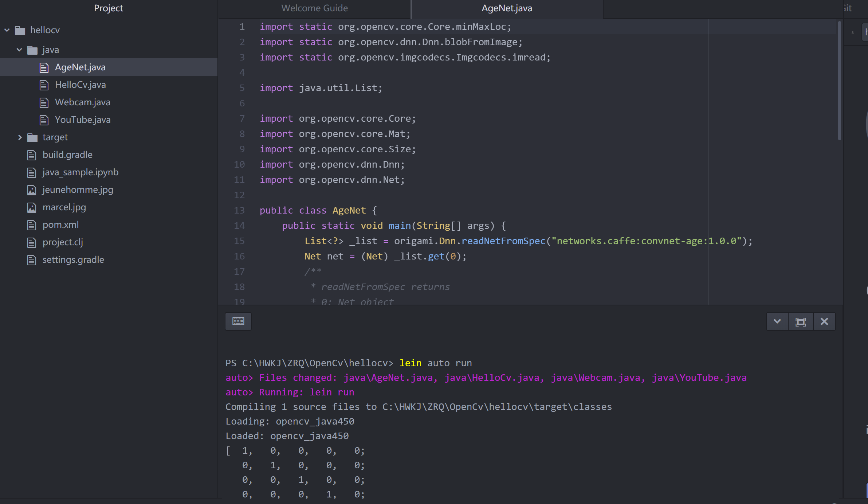
Task: Expand the target folder
Action: (20, 137)
